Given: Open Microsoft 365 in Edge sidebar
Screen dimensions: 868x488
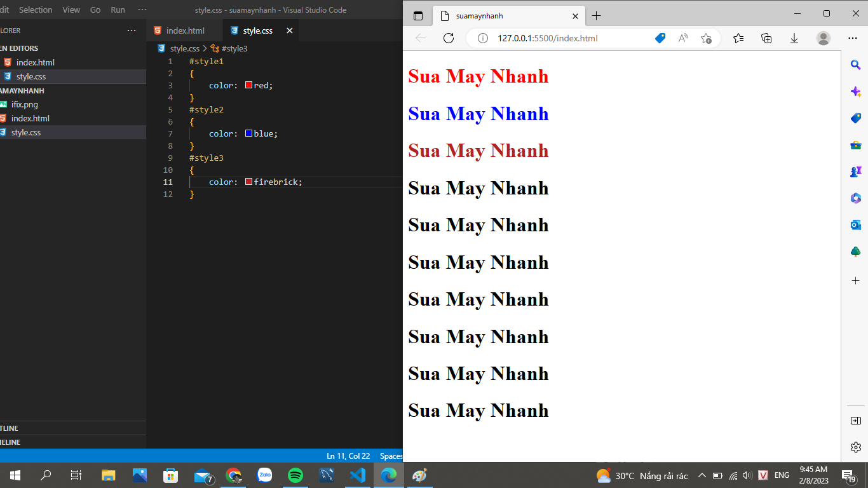Looking at the screenshot, I should click(855, 198).
